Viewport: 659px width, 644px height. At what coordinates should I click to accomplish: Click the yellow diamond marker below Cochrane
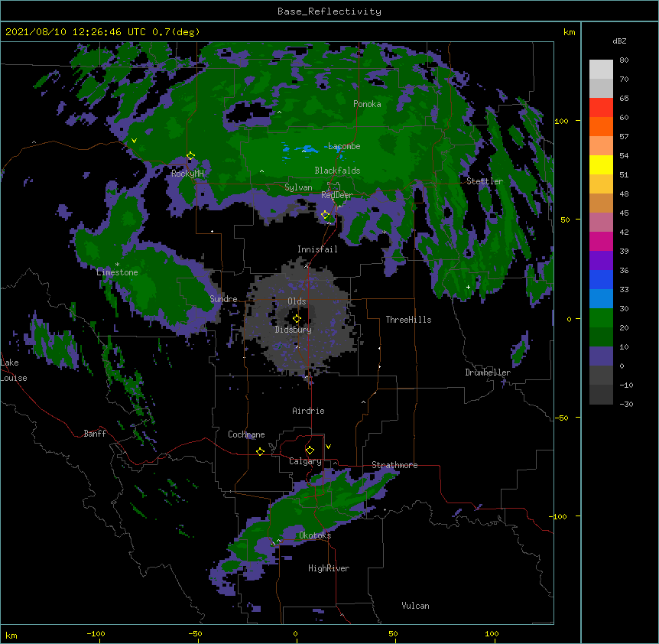(x=260, y=451)
